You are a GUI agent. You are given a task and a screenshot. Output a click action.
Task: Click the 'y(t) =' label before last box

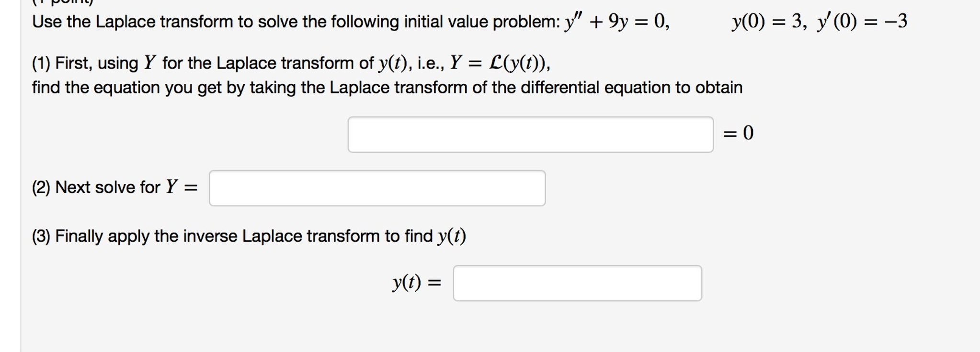coord(417,283)
